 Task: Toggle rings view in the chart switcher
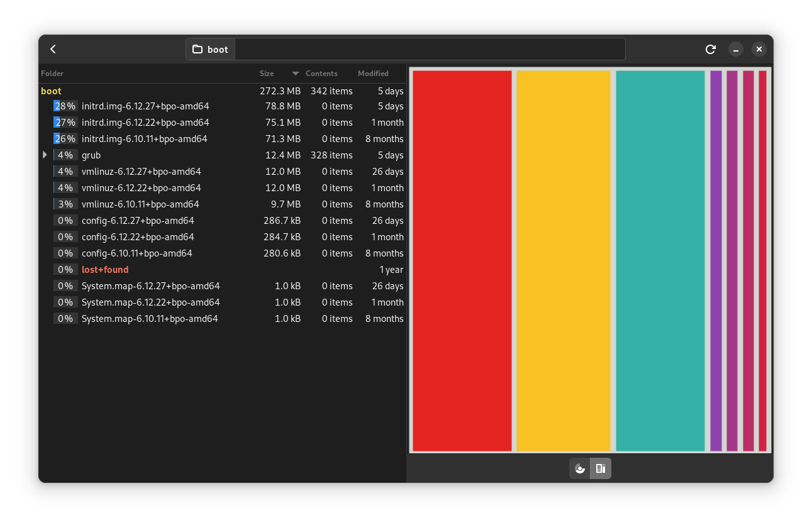tap(579, 468)
